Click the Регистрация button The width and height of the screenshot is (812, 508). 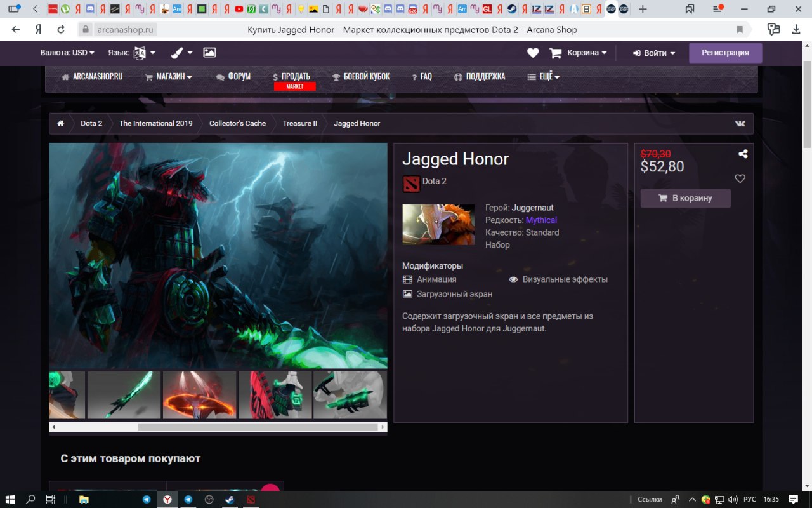pyautogui.click(x=726, y=53)
